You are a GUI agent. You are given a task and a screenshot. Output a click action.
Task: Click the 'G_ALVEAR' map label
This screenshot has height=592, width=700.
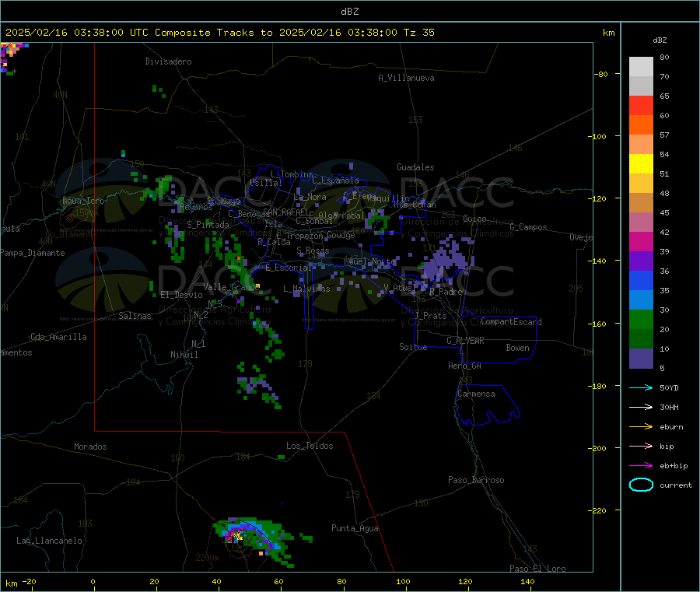coord(465,341)
